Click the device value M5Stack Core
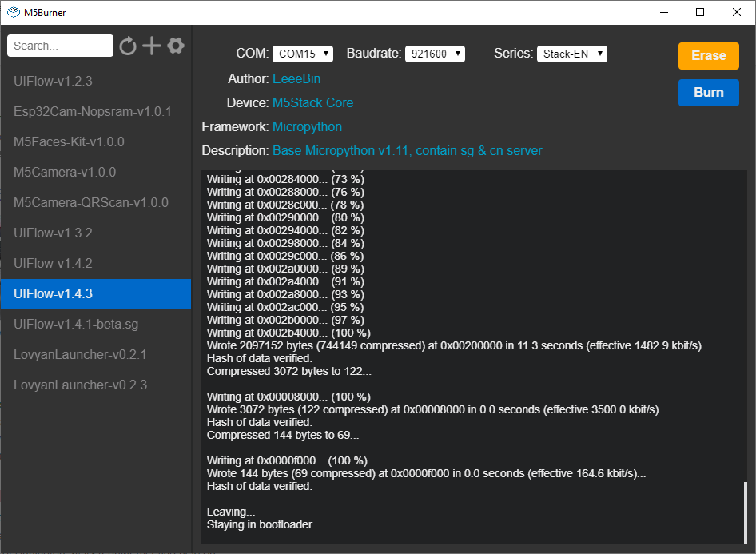This screenshot has width=756, height=554. (313, 102)
